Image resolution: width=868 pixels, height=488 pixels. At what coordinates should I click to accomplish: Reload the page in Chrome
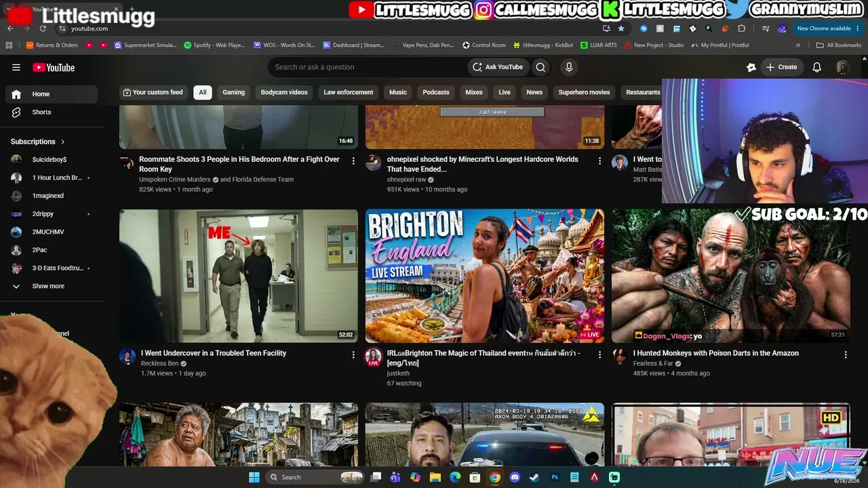[43, 28]
